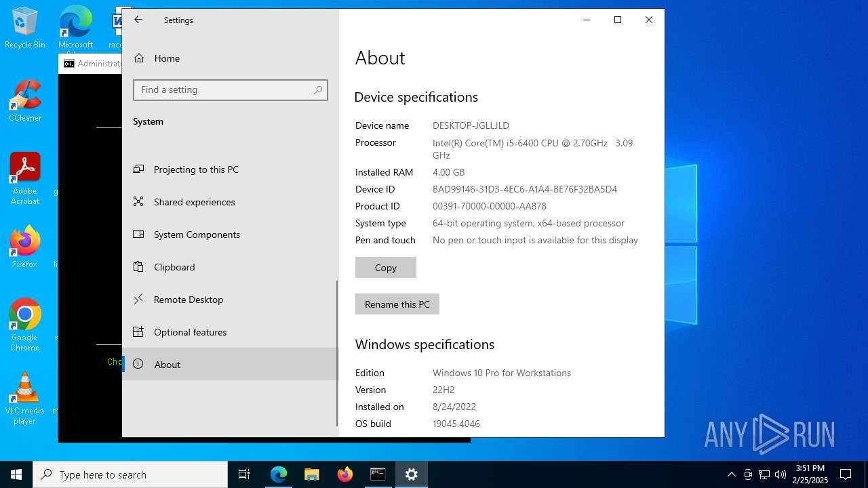Viewport: 868px width, 488px height.
Task: Select the OS build value 19045.4046
Action: tap(456, 424)
